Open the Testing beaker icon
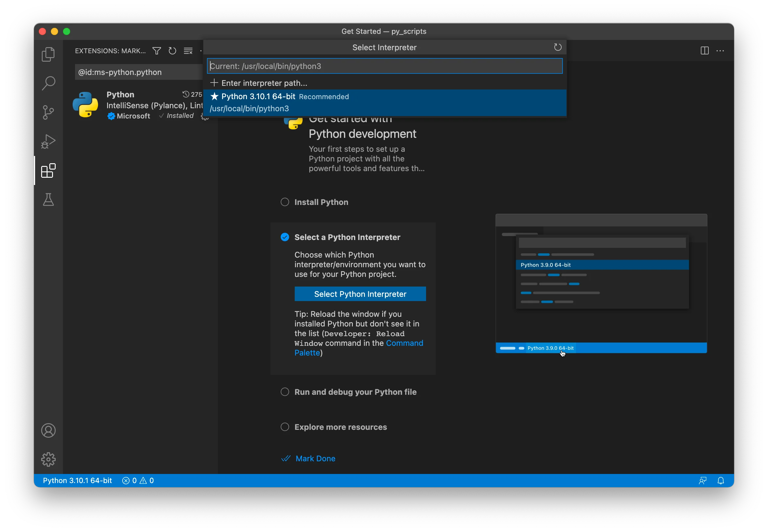Image resolution: width=768 pixels, height=532 pixels. (x=48, y=200)
